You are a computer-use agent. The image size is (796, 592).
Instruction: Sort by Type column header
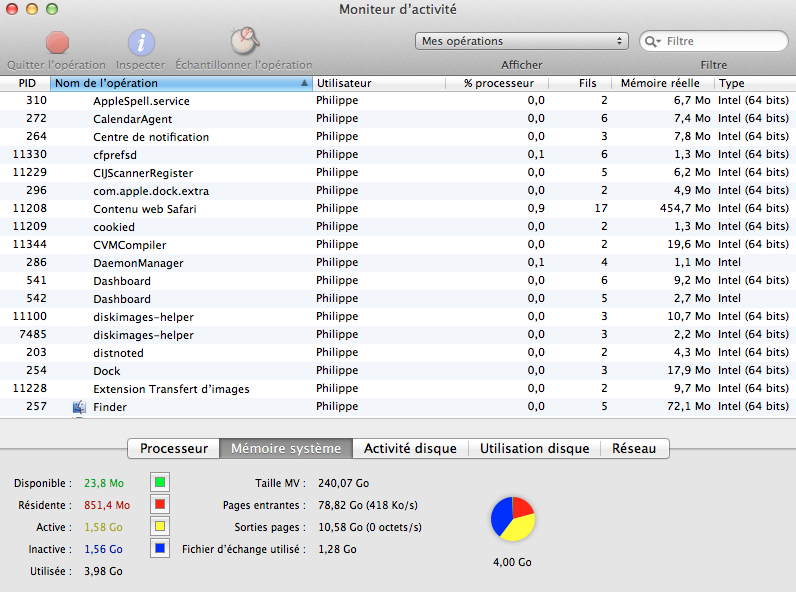[x=755, y=83]
